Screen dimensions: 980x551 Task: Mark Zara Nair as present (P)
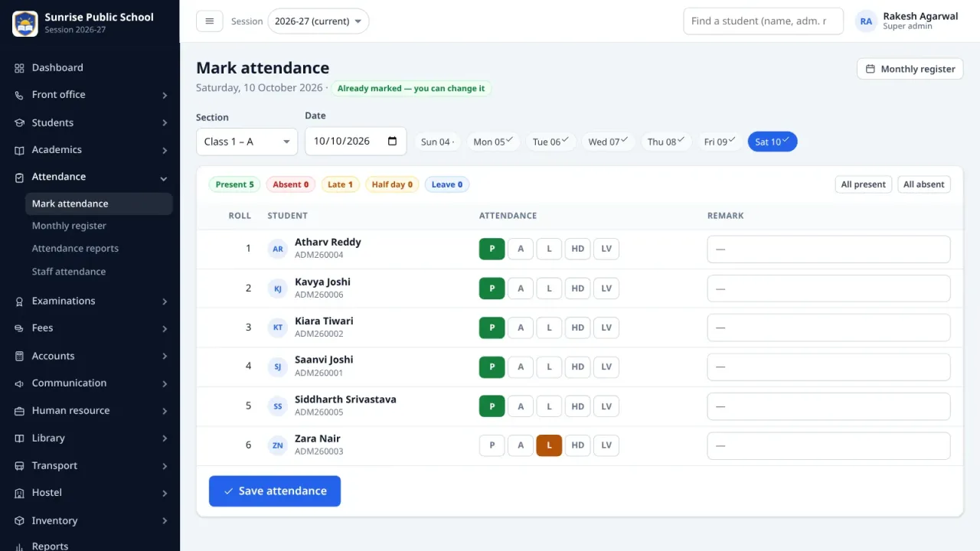point(492,445)
